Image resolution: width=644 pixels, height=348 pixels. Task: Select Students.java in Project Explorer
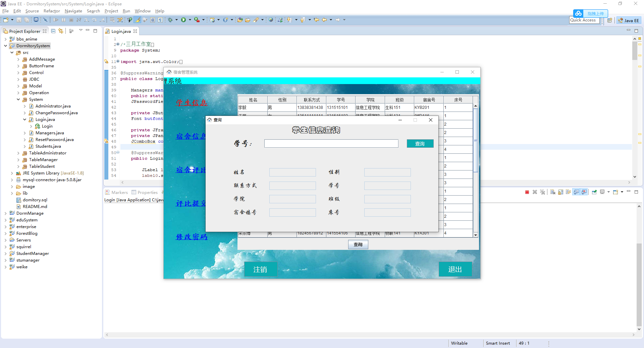tap(48, 146)
